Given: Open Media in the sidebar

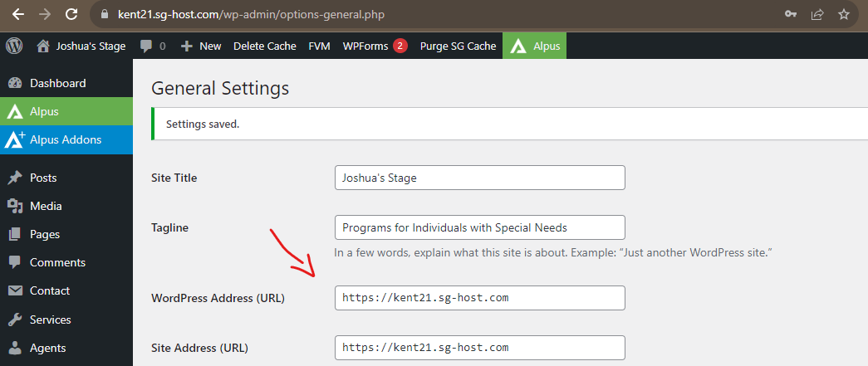Looking at the screenshot, I should point(46,206).
